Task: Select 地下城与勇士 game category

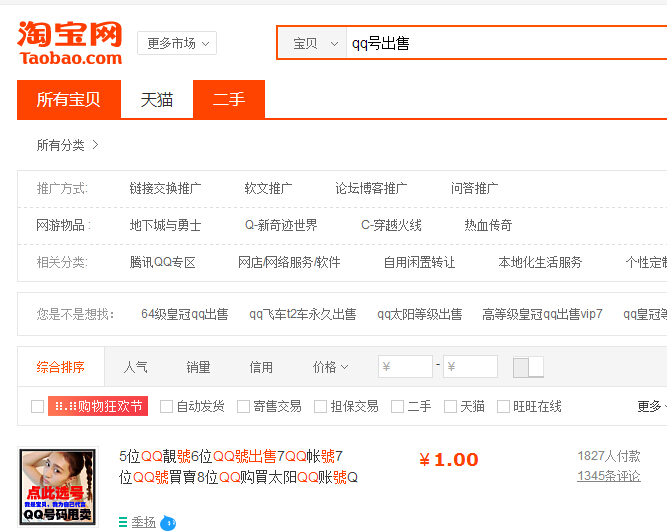Action: (x=165, y=225)
